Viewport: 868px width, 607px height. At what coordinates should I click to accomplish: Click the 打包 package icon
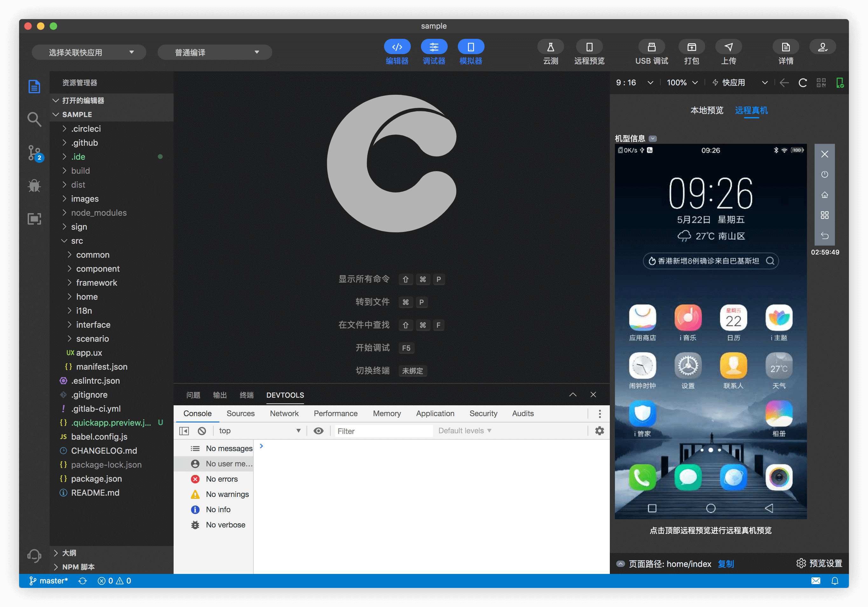click(691, 47)
